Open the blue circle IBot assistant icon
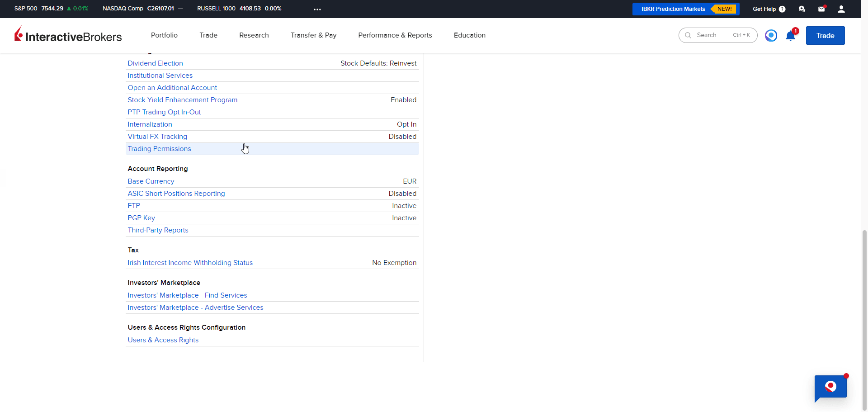Image resolution: width=868 pixels, height=412 pixels. [771, 35]
